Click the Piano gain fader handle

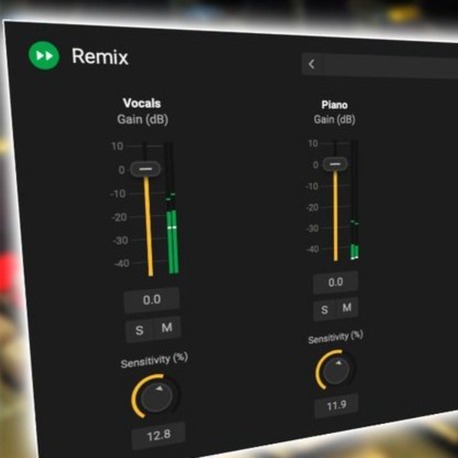[x=335, y=164]
